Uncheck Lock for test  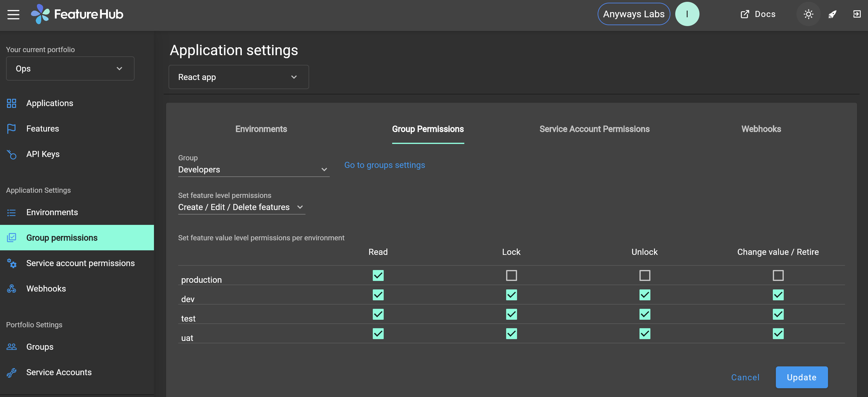tap(511, 314)
